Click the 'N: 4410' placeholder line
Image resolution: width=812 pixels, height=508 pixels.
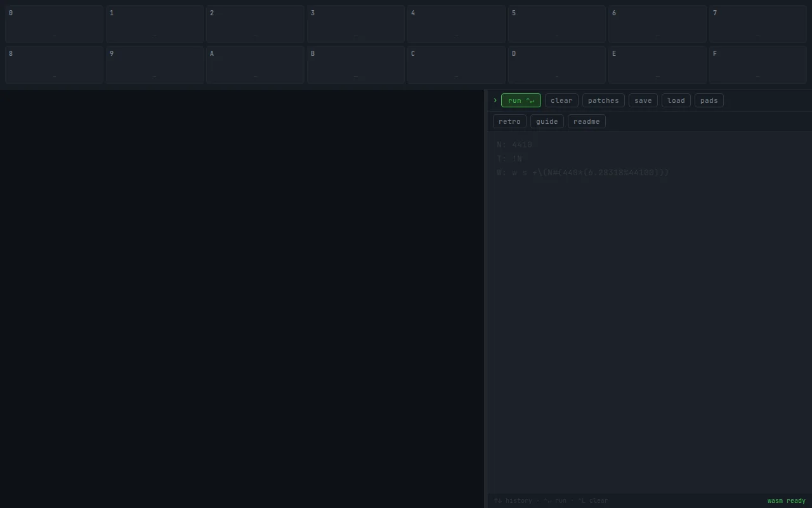[x=514, y=145]
